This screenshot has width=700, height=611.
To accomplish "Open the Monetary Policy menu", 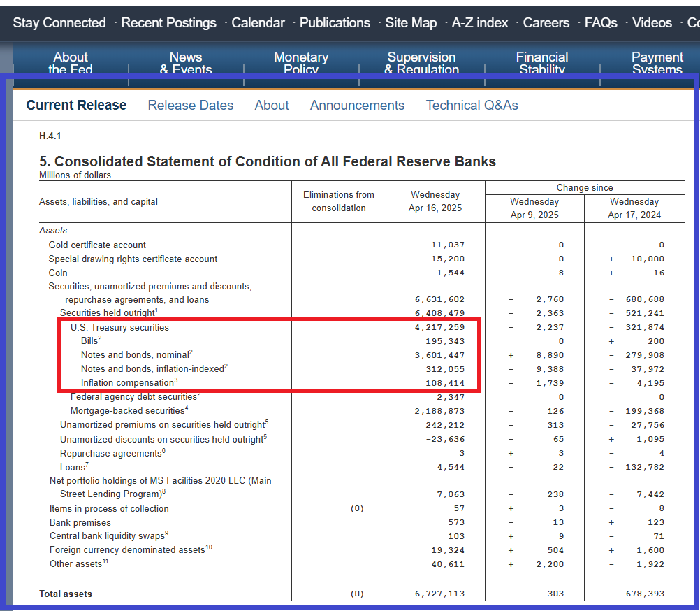I will tap(301, 62).
